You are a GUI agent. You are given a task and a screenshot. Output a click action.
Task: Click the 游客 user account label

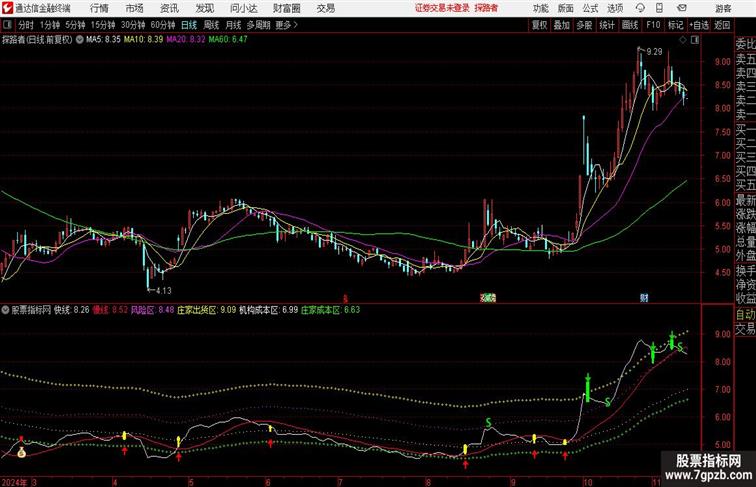click(x=723, y=8)
